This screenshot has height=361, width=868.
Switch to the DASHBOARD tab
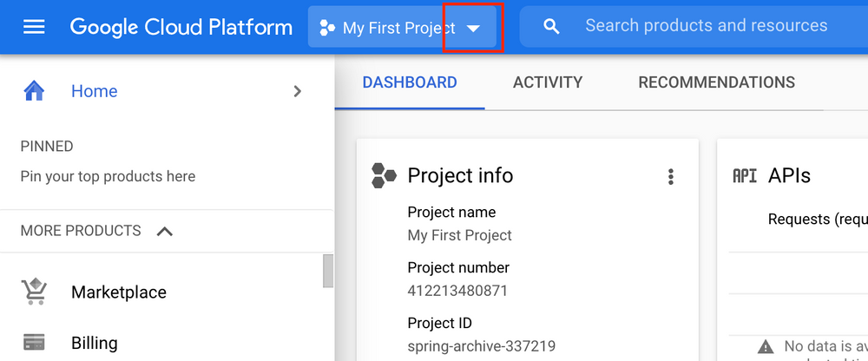click(x=410, y=82)
